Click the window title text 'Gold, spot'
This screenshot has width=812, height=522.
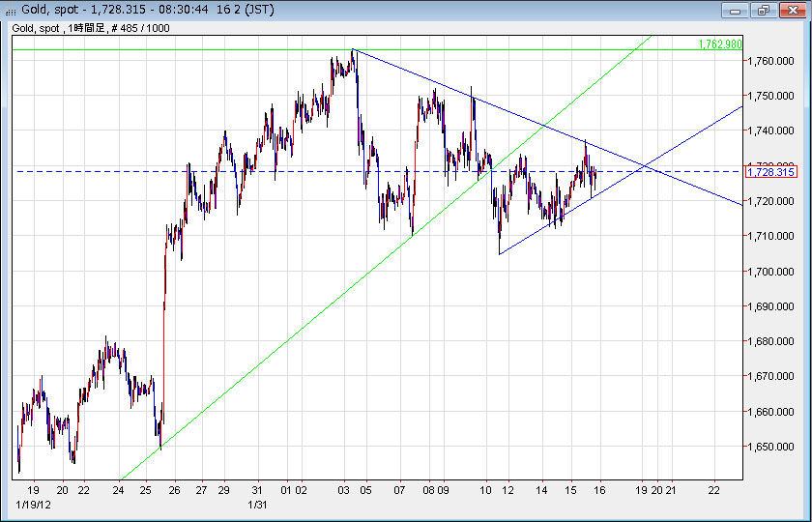coord(48,10)
